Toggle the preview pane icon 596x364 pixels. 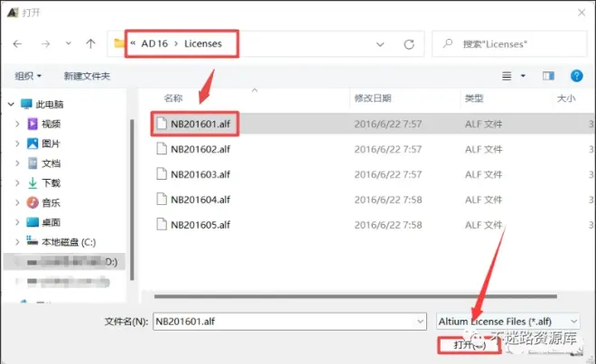(x=547, y=76)
